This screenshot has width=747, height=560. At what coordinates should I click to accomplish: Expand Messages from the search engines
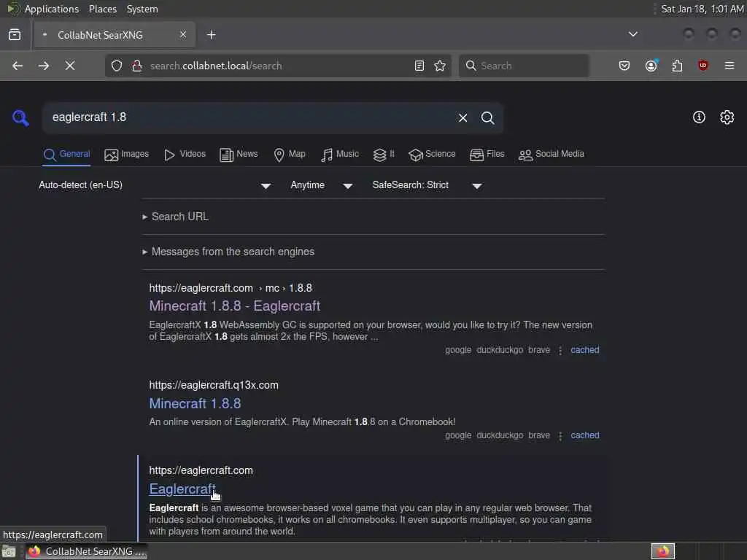228,252
